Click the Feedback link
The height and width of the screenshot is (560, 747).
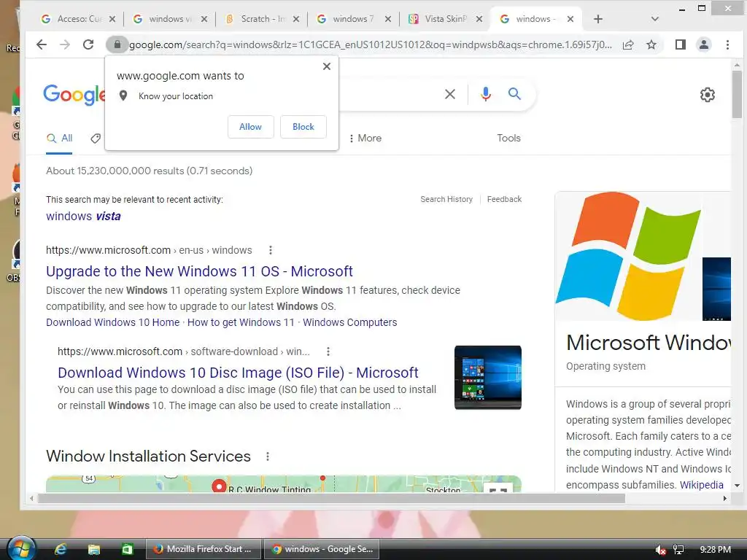pos(504,199)
